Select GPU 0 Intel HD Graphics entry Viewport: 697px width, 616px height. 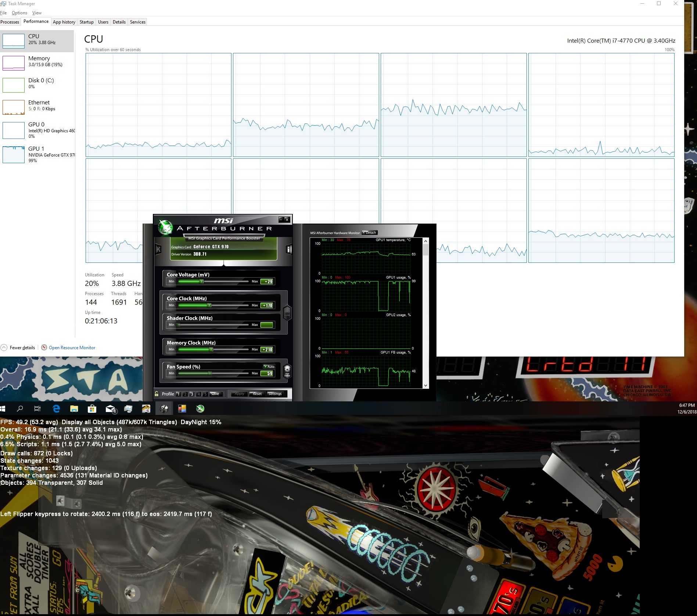point(37,130)
